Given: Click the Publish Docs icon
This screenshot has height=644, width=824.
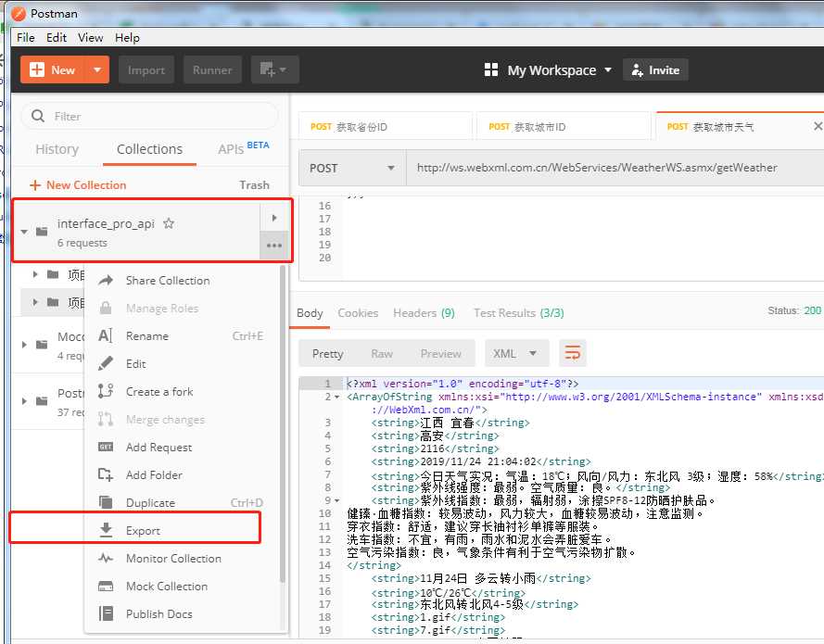Looking at the screenshot, I should pos(106,613).
